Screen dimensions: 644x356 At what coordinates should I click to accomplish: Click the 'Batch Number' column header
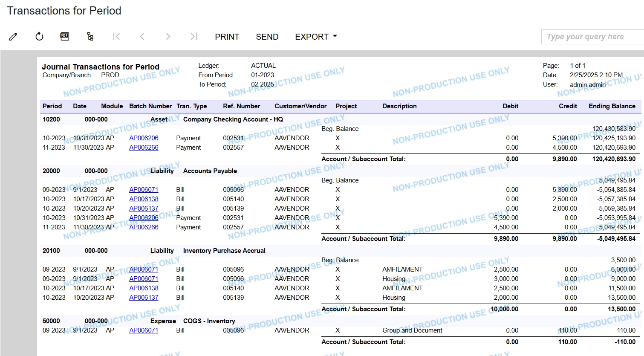(x=150, y=106)
